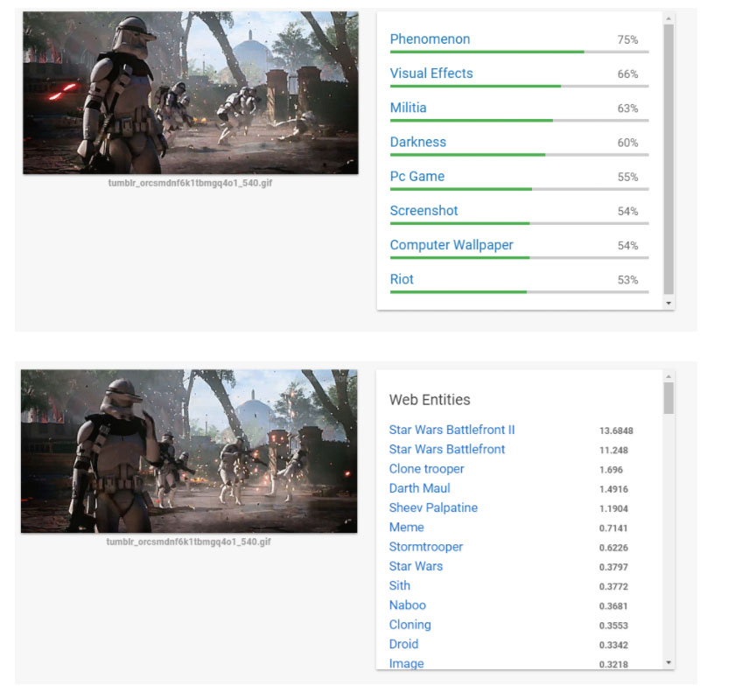Click the 11.248 score value

[x=613, y=451]
